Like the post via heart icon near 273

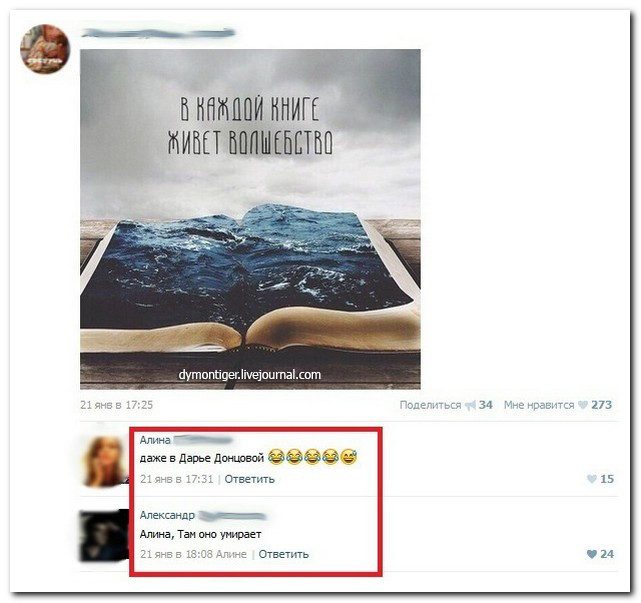[583, 405]
